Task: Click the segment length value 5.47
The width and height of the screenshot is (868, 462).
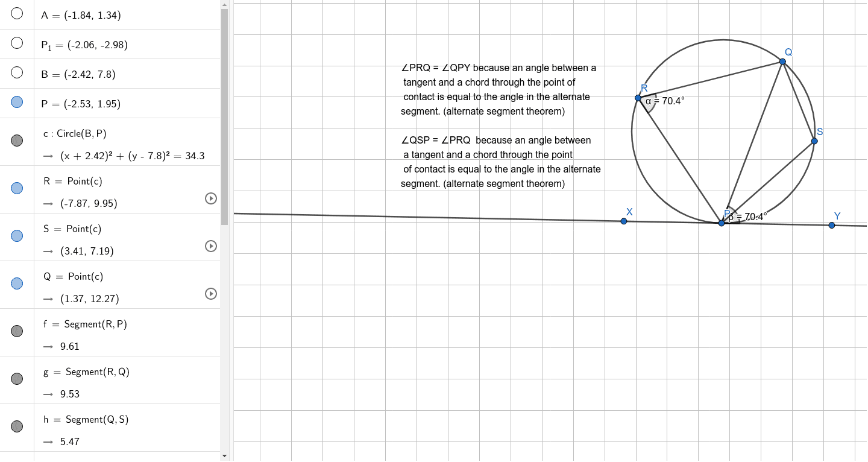Action: [x=70, y=441]
